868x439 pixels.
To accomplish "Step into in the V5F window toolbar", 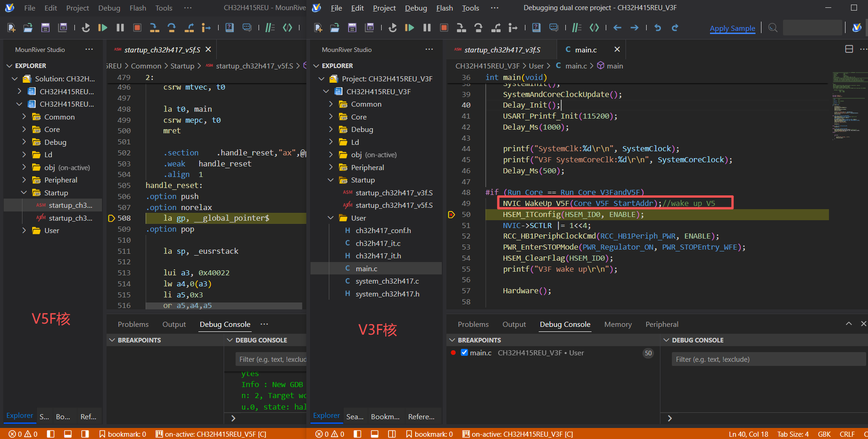I will pyautogui.click(x=154, y=28).
